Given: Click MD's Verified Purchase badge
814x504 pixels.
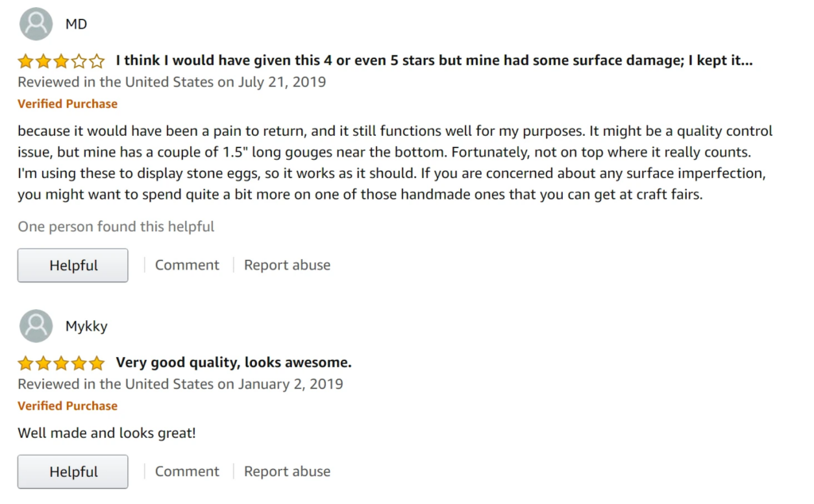Looking at the screenshot, I should click(x=67, y=103).
